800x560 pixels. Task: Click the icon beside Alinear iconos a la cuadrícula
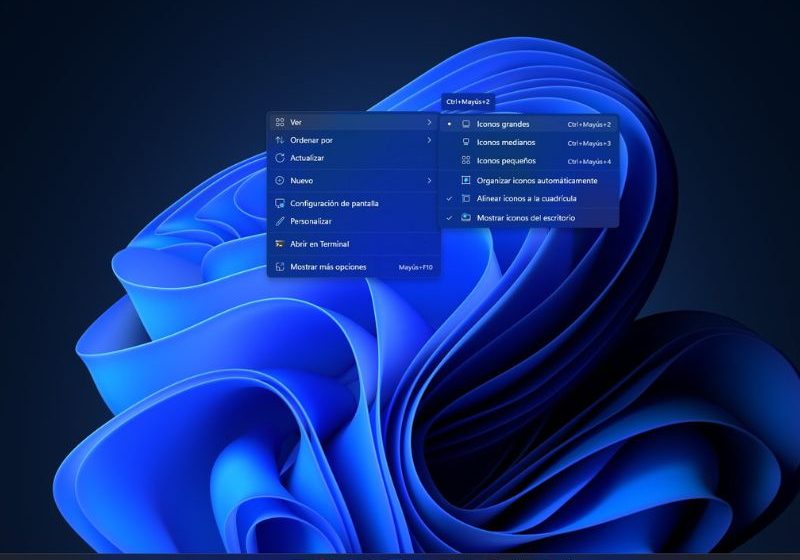click(x=466, y=198)
